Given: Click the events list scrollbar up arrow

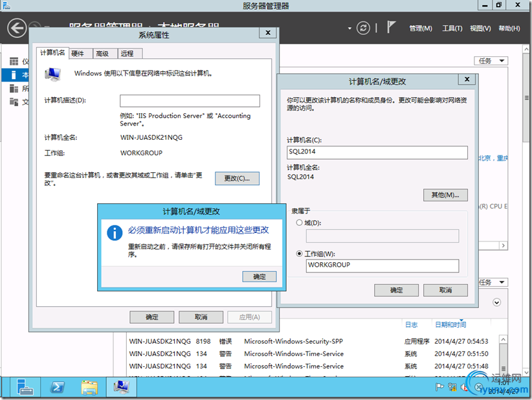Looking at the screenshot, I should click(503, 339).
